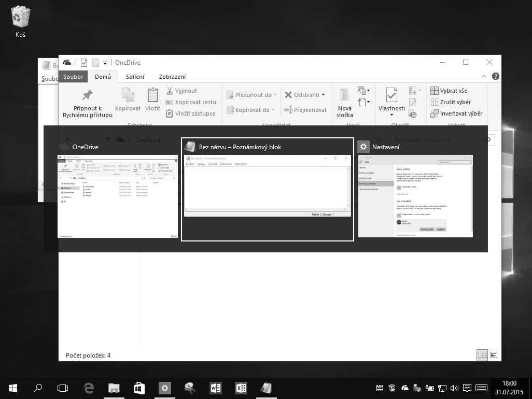Viewport: 532px width, 399px height.
Task: Click the OneDrive cloud icon in title bar
Action: tap(67, 62)
